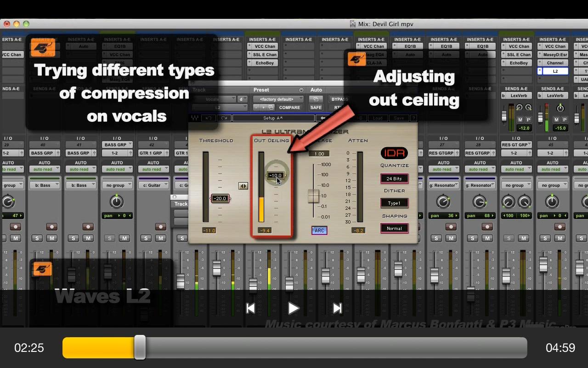This screenshot has width=588, height=368.
Task: Open the Quantize 24 Bits selector
Action: (394, 178)
